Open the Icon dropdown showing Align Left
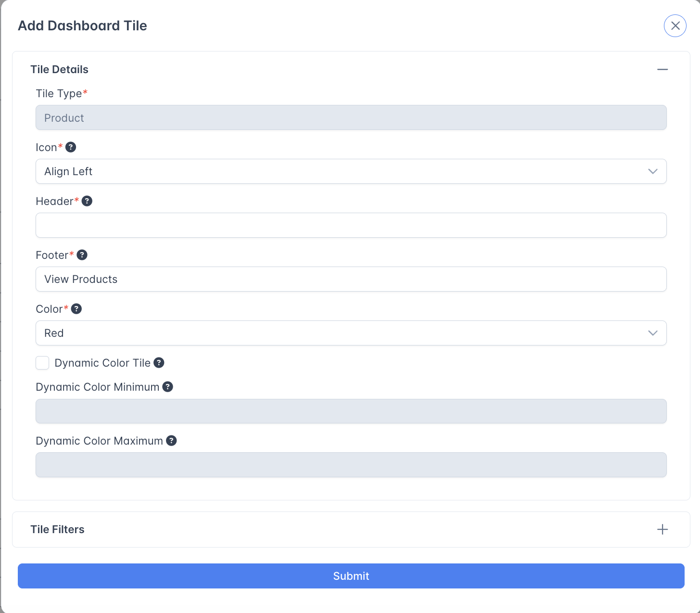Image resolution: width=700 pixels, height=613 pixels. pyautogui.click(x=351, y=171)
